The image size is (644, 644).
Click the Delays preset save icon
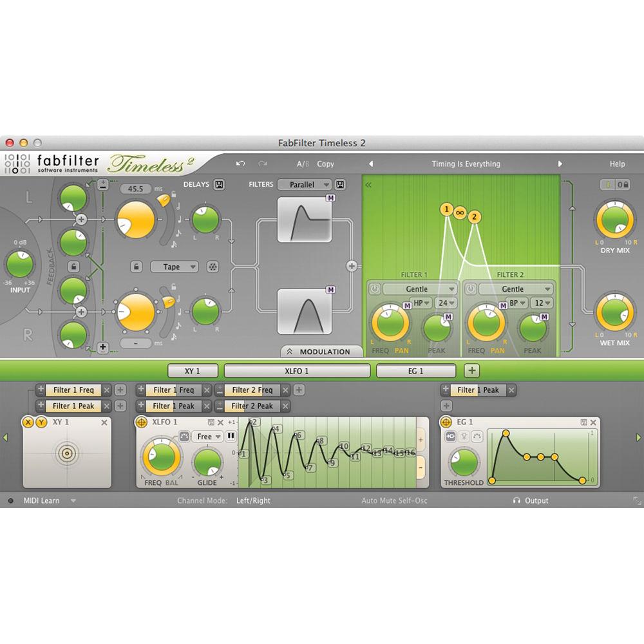(219, 184)
